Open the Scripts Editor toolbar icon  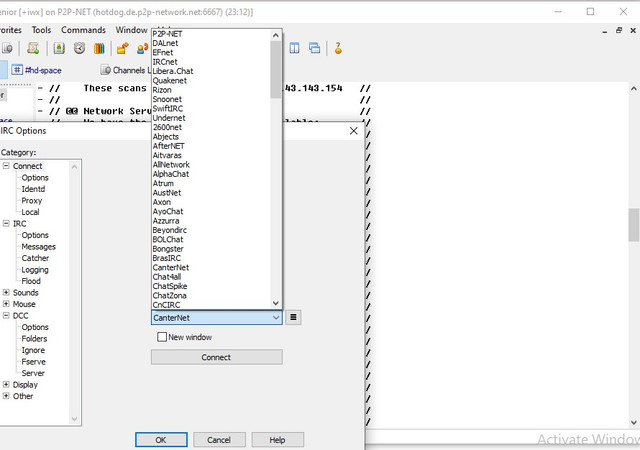(x=33, y=49)
